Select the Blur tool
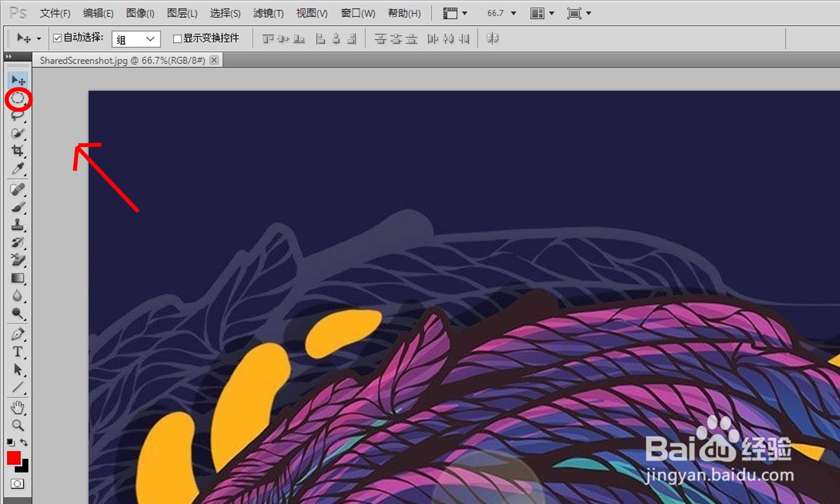840x504 pixels. click(18, 296)
